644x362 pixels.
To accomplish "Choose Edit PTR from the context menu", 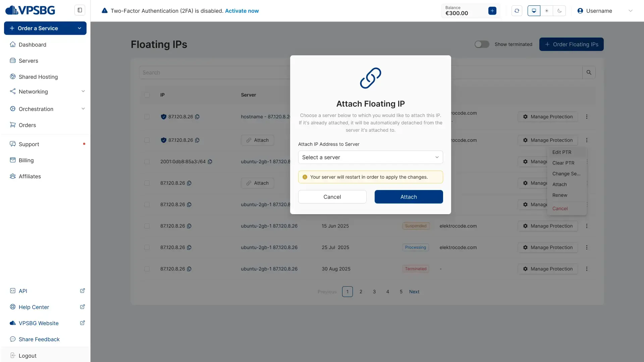I will [x=561, y=152].
